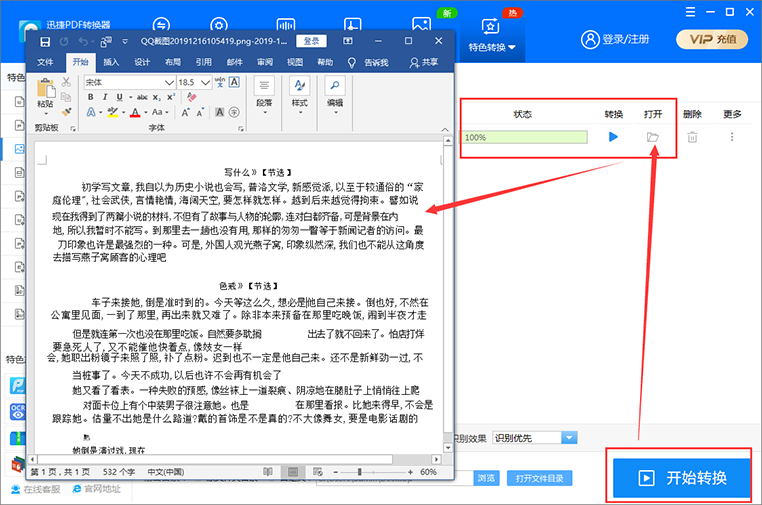The width and height of the screenshot is (762, 505).
Task: Switch to the 审阅 ribbon tab
Action: tap(265, 62)
